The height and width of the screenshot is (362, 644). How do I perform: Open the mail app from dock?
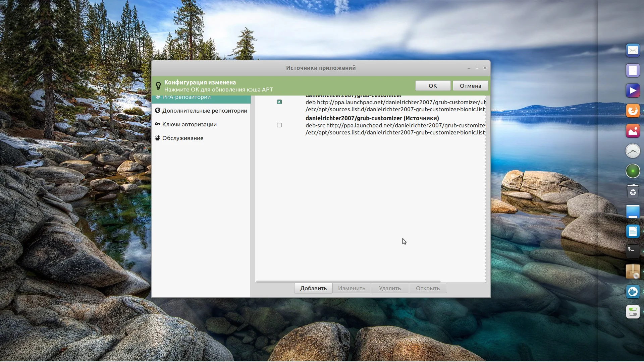(x=633, y=51)
